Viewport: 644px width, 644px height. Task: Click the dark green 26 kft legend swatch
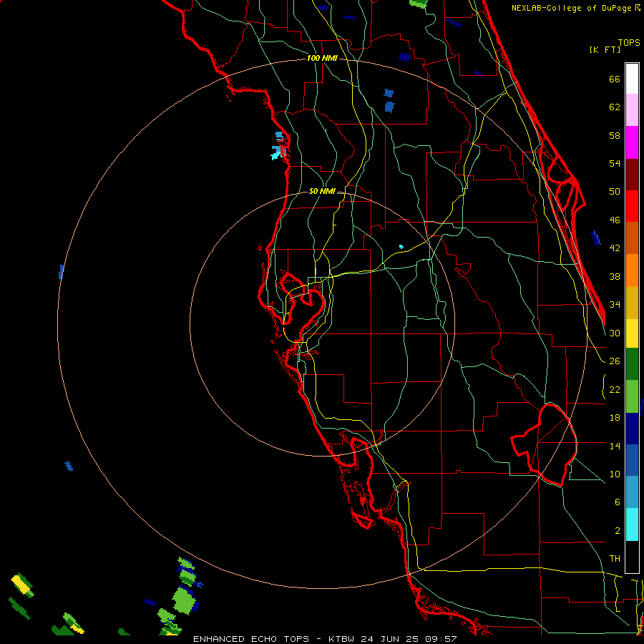[x=632, y=364]
